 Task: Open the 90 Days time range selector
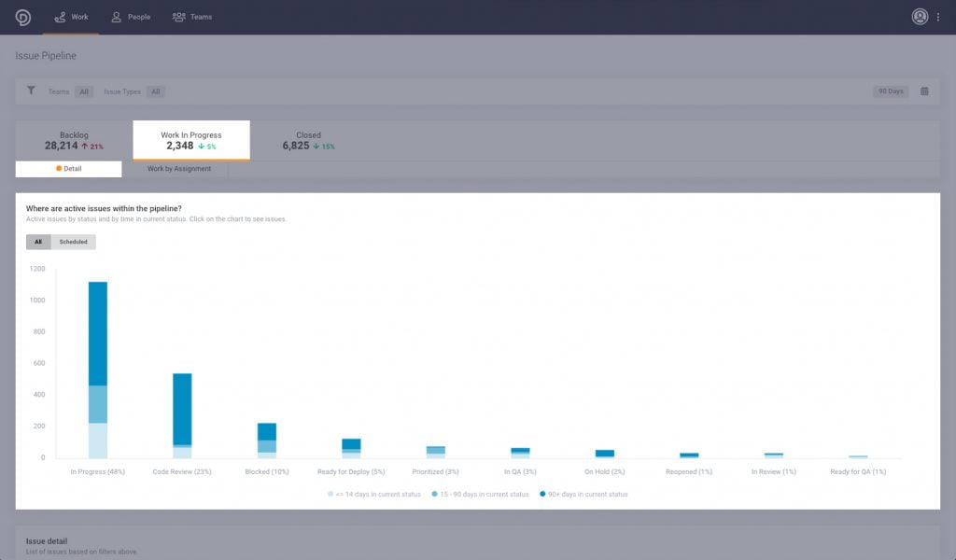point(889,91)
